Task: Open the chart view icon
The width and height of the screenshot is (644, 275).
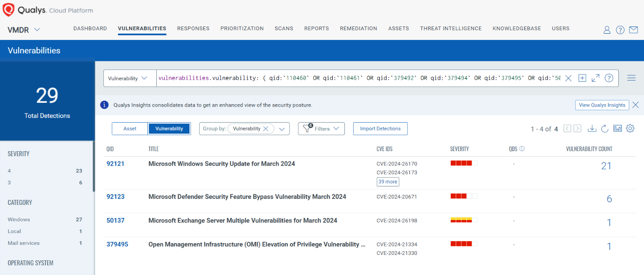Action: click(x=618, y=128)
